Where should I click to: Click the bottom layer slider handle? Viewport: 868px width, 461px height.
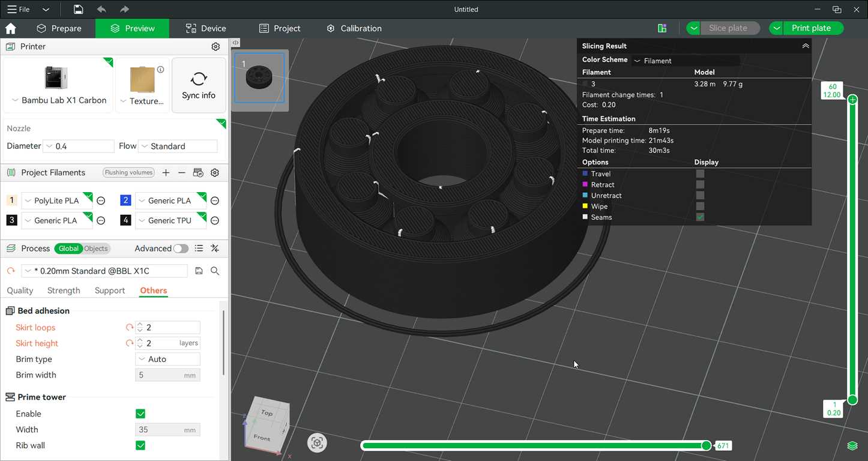coord(852,400)
